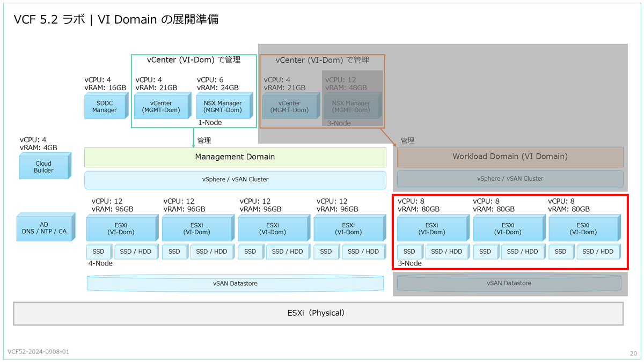Click the green Management Domain bar

coord(235,157)
